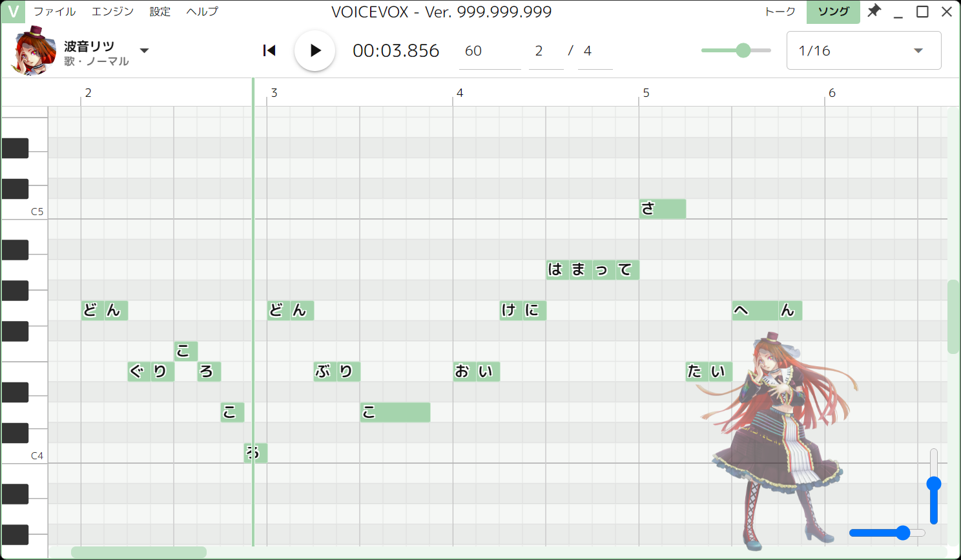
Task: Select the note さ
Action: [663, 209]
